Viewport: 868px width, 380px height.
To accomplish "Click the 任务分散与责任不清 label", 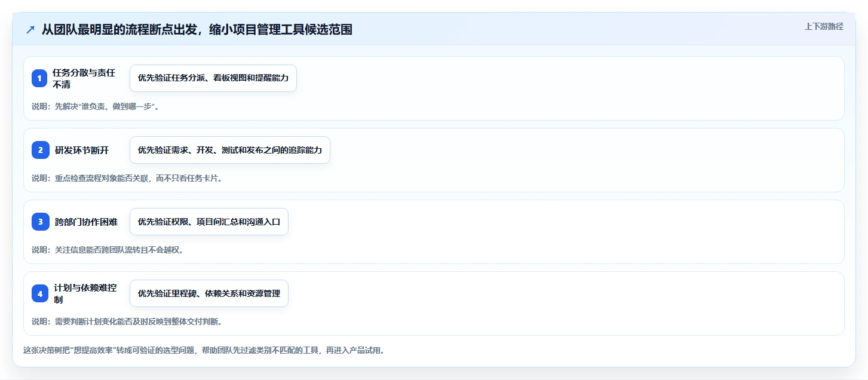I will (84, 78).
